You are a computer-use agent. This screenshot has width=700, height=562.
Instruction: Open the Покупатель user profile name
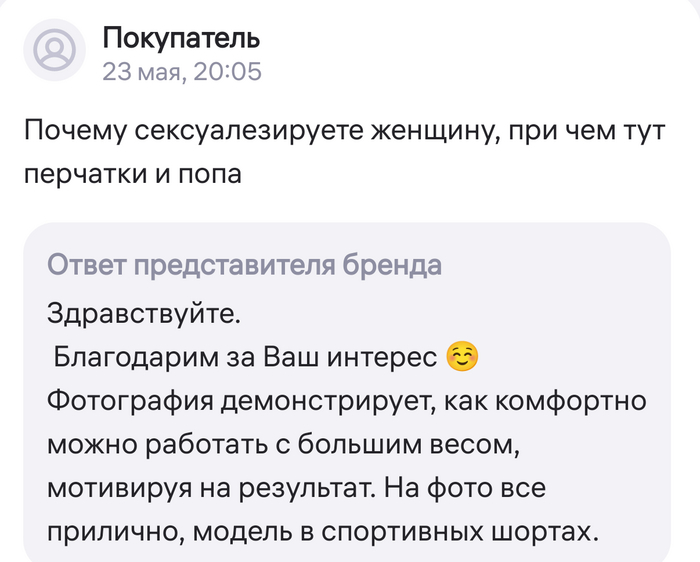click(181, 39)
